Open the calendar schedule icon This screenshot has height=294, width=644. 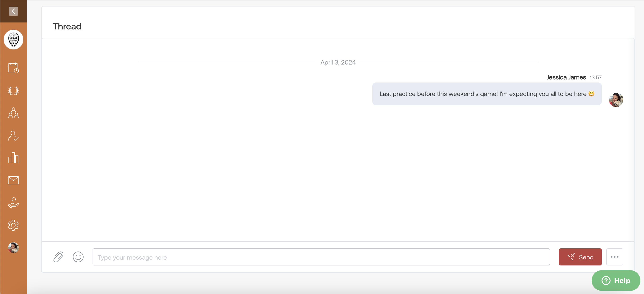point(13,68)
